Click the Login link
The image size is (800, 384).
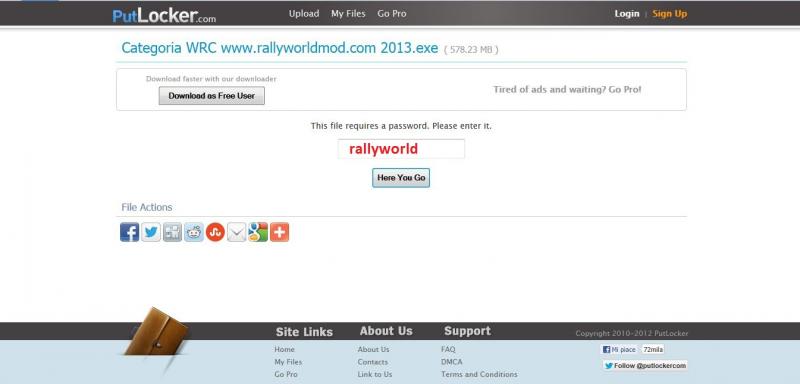click(627, 14)
